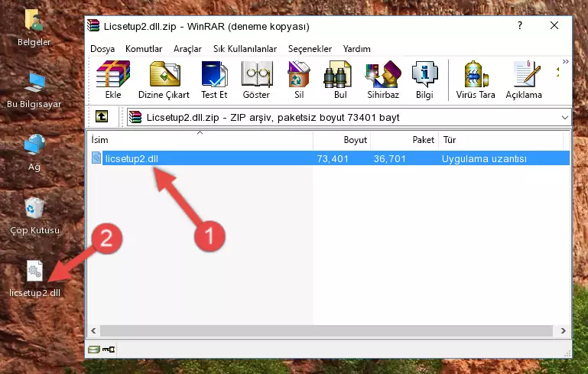588x374 pixels.
Task: Sort by Tür column header
Action: (x=501, y=140)
